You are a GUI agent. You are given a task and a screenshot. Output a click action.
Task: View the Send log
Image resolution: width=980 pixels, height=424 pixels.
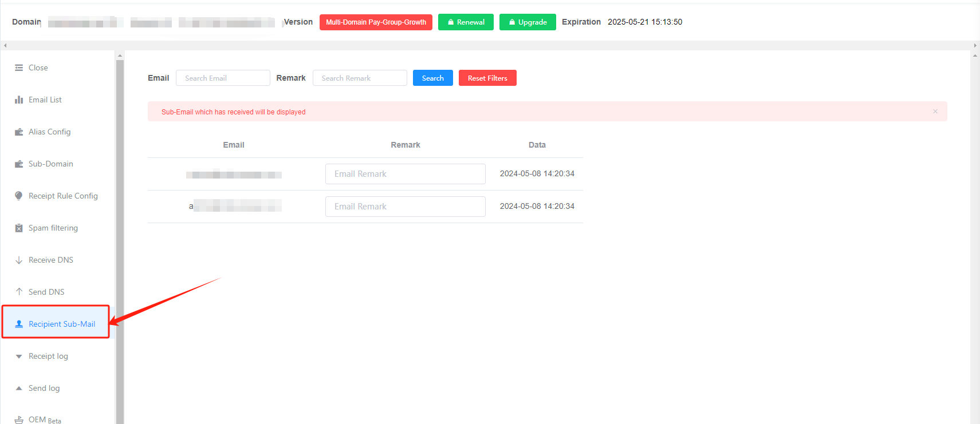(44, 388)
